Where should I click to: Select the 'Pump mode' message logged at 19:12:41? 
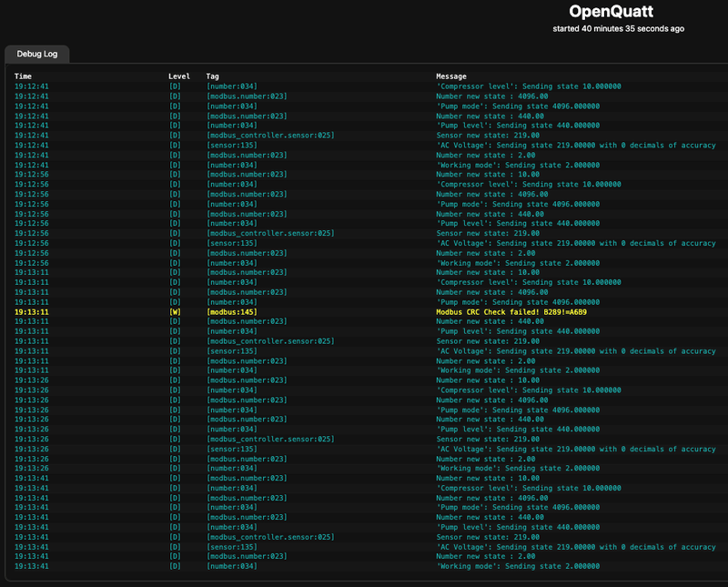click(518, 106)
